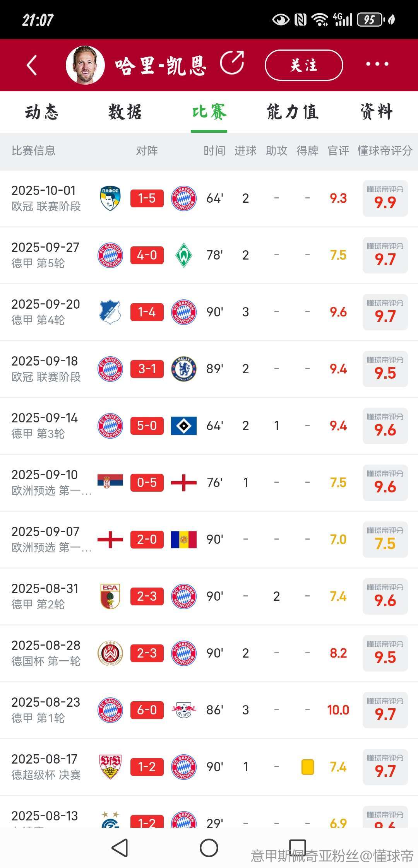Tap the Werder Bremen club crest
The image size is (418, 868).
(184, 255)
